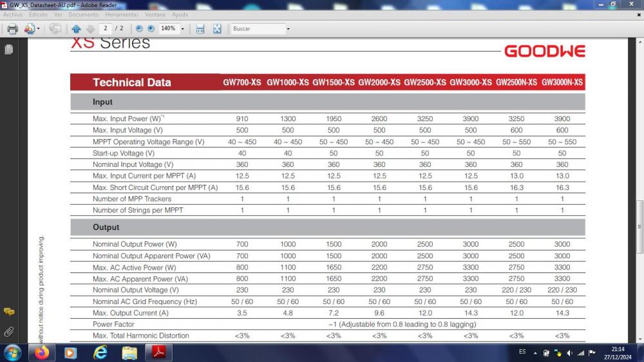Image resolution: width=644 pixels, height=362 pixels.
Task: Open Internet Explorer from taskbar
Action: [100, 353]
